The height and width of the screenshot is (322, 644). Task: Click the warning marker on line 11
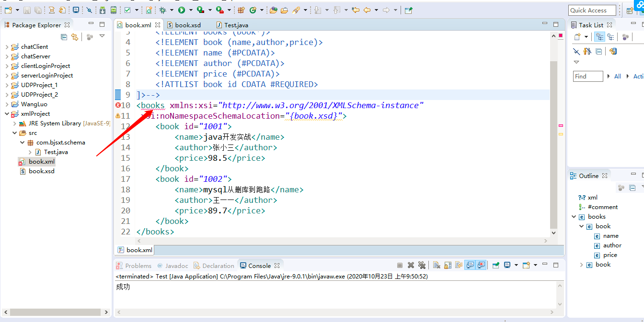point(118,116)
